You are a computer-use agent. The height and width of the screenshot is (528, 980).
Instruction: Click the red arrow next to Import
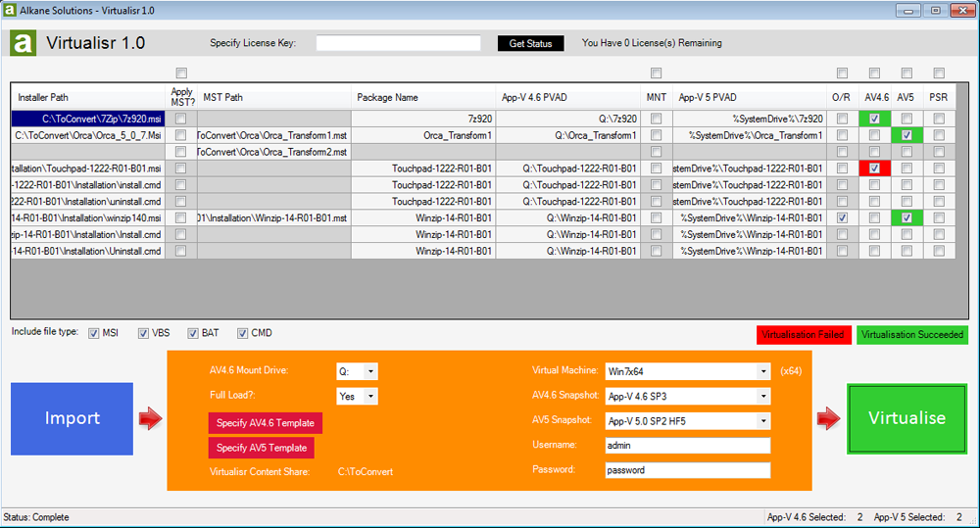pos(150,418)
